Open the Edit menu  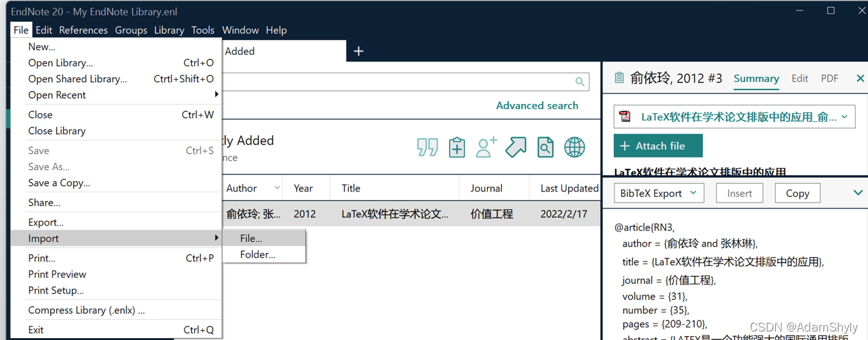pyautogui.click(x=44, y=30)
